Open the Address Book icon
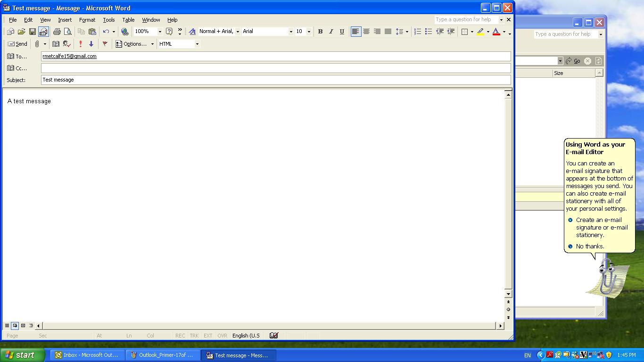 56,44
